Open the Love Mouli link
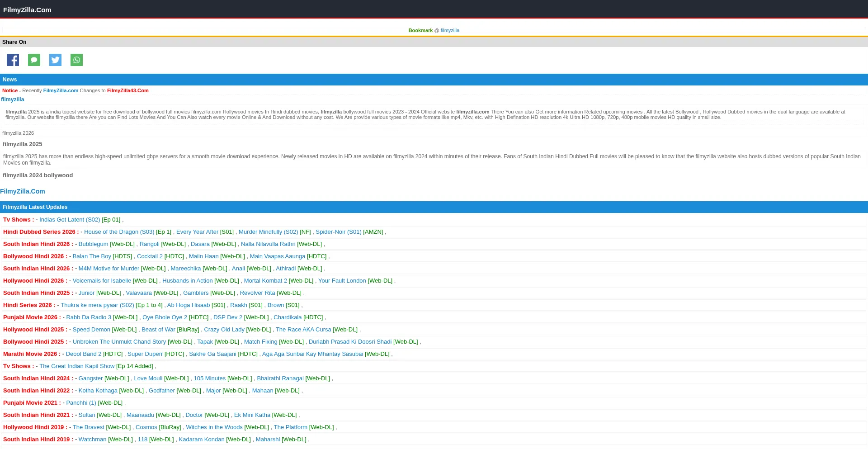This screenshot has height=449, width=868. [x=148, y=378]
